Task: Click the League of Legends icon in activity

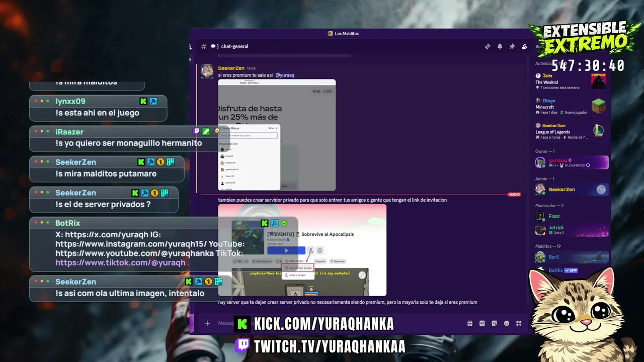Action: click(599, 131)
